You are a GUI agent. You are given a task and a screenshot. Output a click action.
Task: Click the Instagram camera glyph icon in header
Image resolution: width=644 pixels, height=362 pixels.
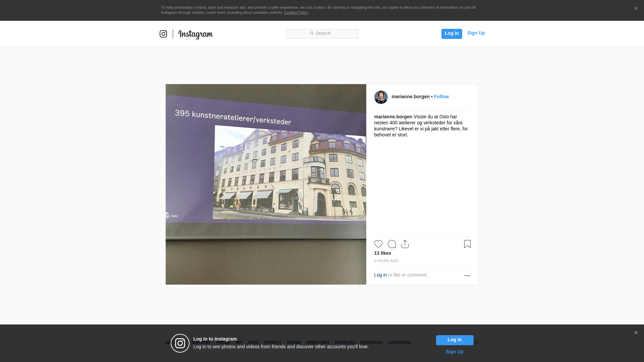click(163, 34)
